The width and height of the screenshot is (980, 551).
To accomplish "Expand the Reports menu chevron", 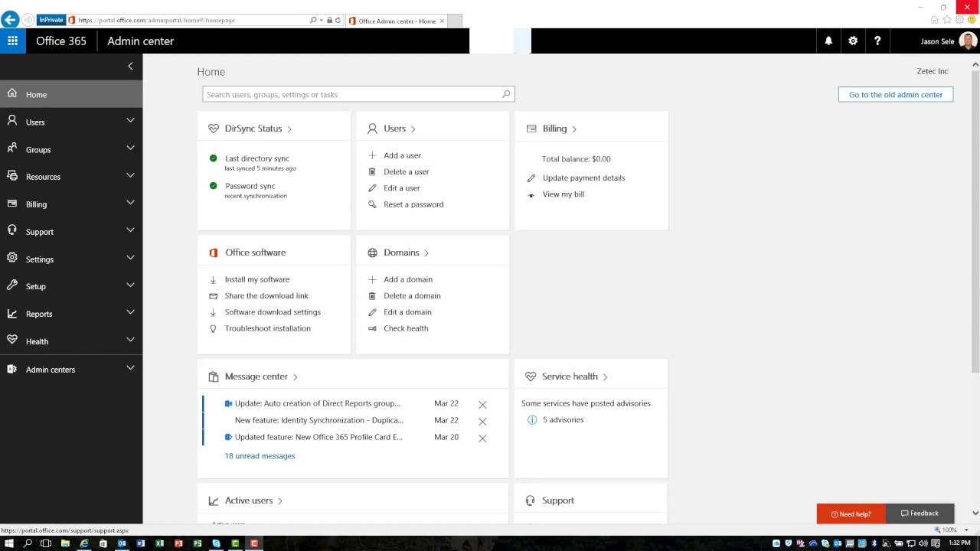I will [x=130, y=312].
